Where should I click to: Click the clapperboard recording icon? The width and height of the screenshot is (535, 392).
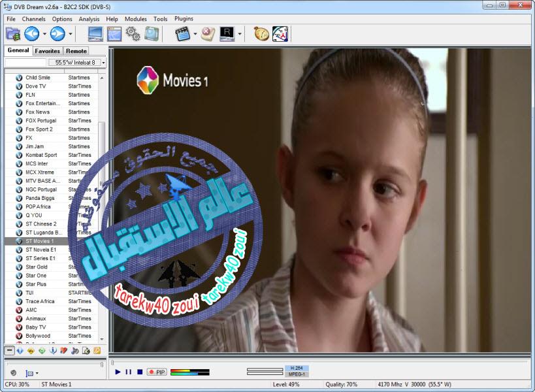click(x=182, y=34)
